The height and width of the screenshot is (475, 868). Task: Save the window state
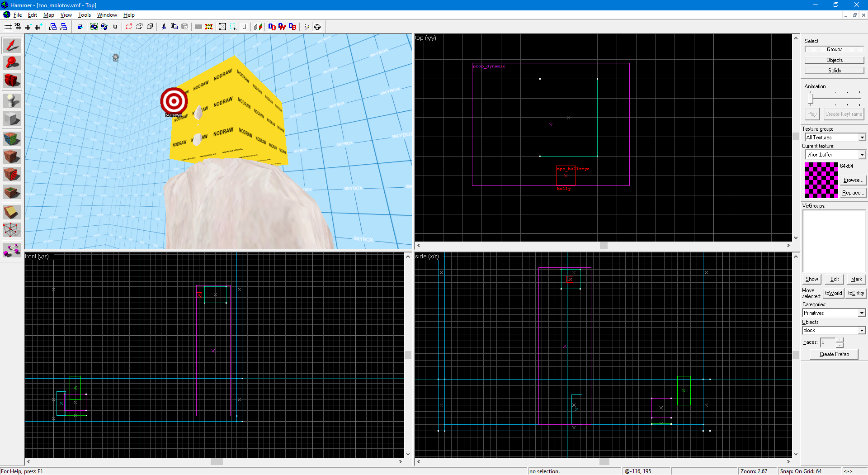63,27
